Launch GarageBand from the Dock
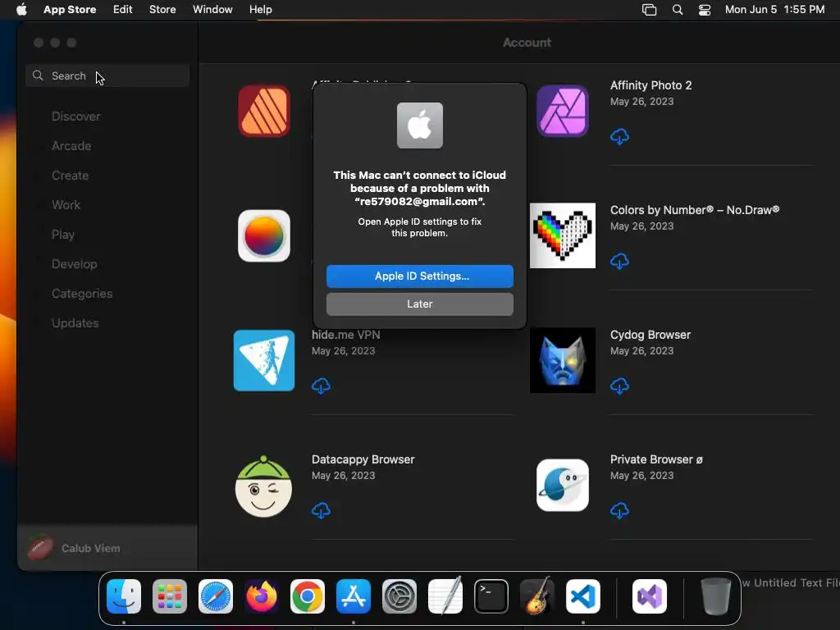 (537, 596)
